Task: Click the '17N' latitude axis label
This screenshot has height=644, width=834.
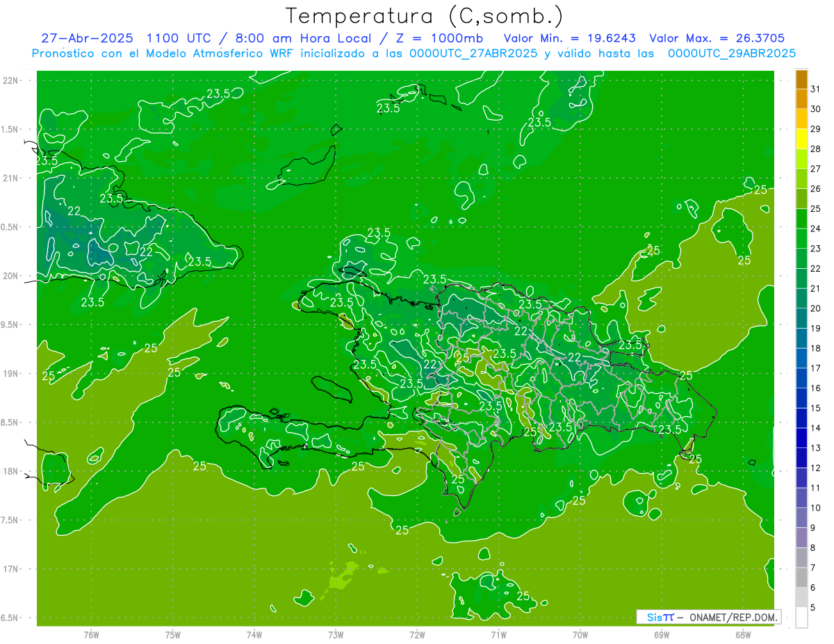Action: click(11, 569)
